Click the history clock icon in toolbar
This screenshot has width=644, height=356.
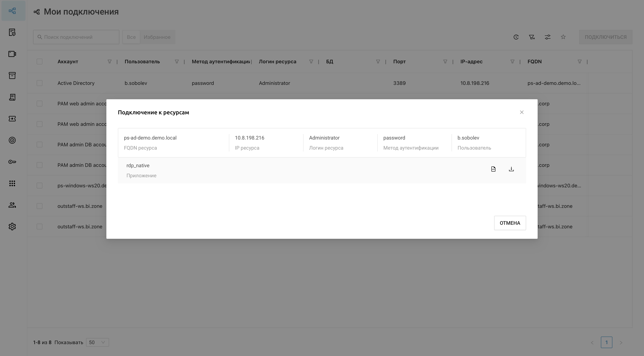(516, 37)
